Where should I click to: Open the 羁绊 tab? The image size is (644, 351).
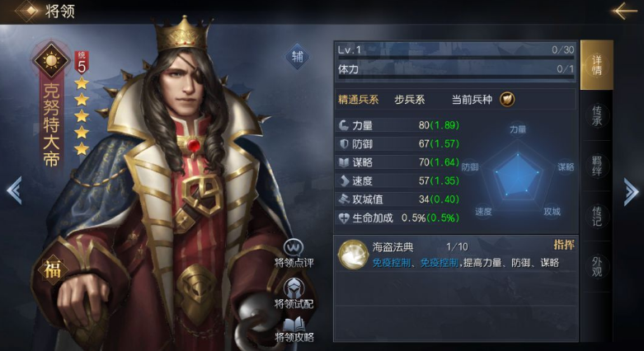(x=596, y=166)
